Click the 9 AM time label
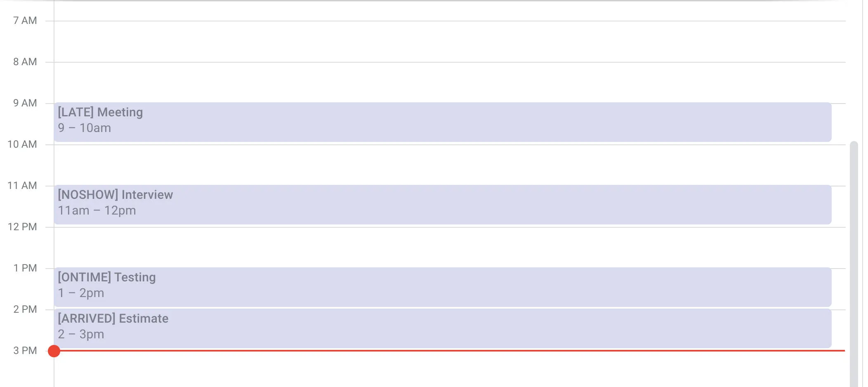 coord(24,103)
